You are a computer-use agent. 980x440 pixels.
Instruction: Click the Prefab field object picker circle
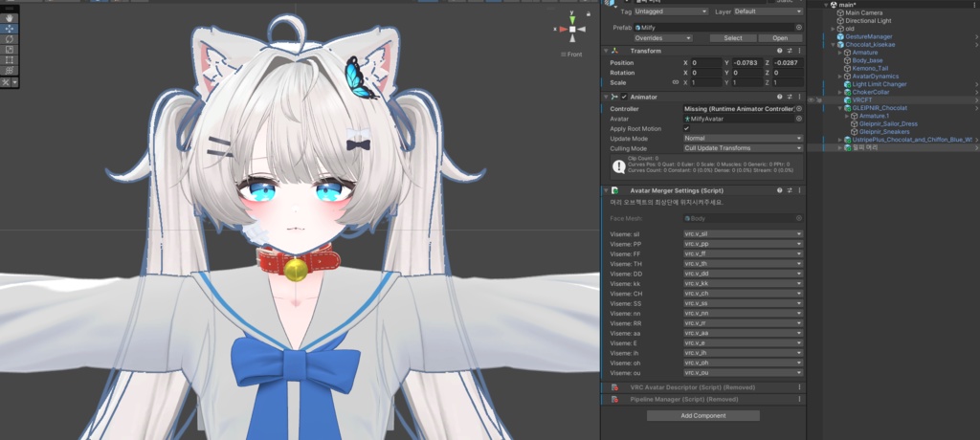pos(799,28)
